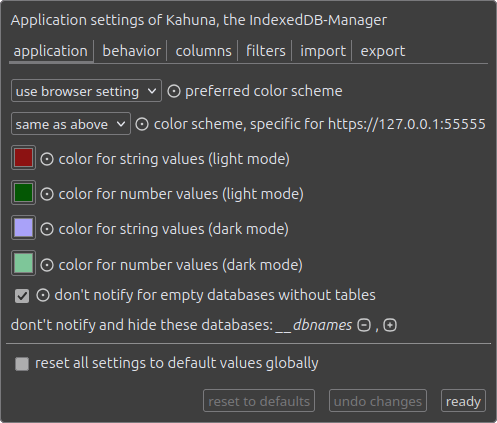497x423 pixels.
Task: Click the 'ready' button
Action: 463,401
